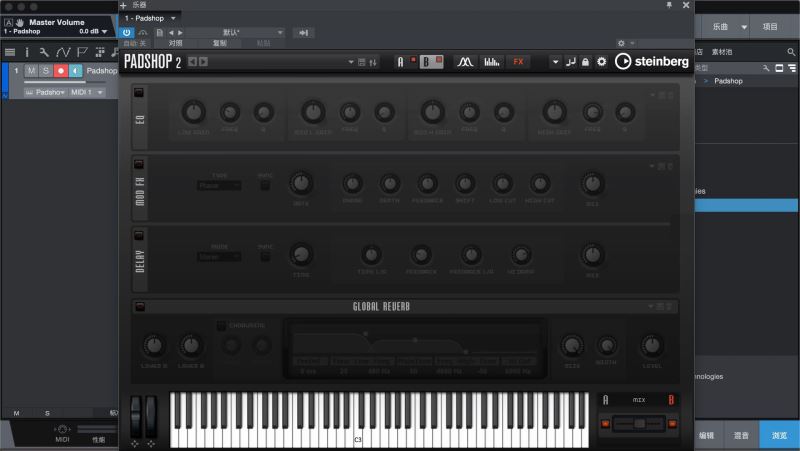Switch to the 浏览 browse tab

(x=779, y=435)
